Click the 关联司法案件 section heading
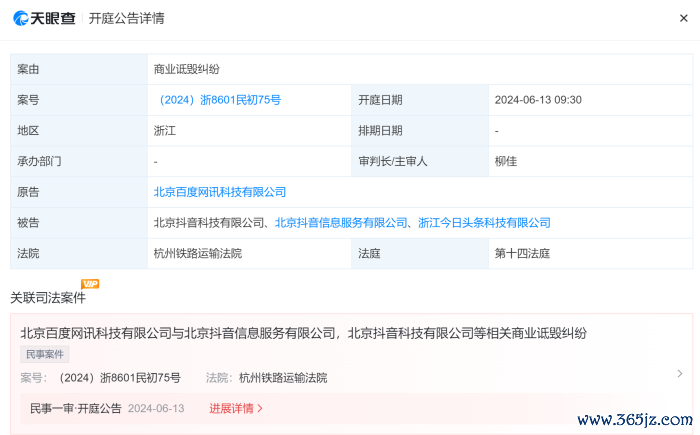Viewport: 700px width, 435px height. [48, 298]
